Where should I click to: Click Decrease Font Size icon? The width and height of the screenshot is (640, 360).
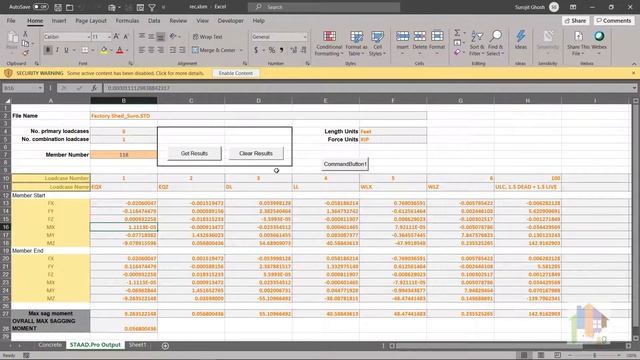(126, 37)
